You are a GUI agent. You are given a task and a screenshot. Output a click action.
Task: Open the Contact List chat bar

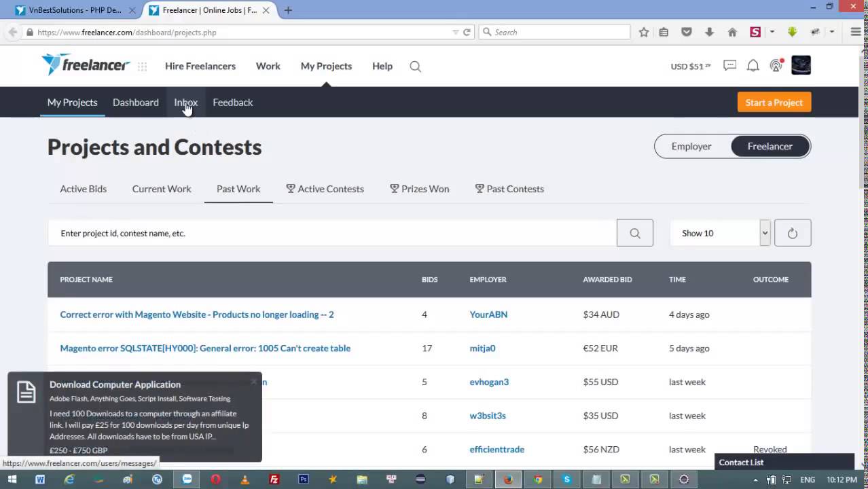point(784,462)
